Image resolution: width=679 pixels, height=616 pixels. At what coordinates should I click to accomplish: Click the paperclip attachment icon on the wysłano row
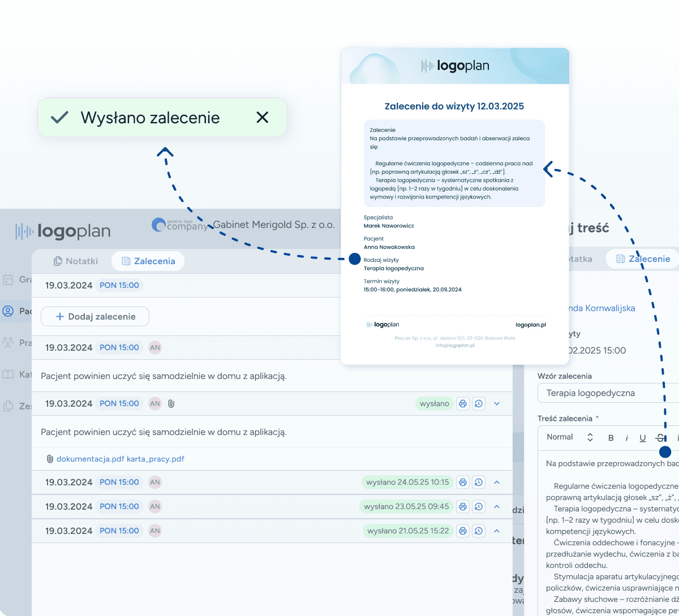point(171,403)
